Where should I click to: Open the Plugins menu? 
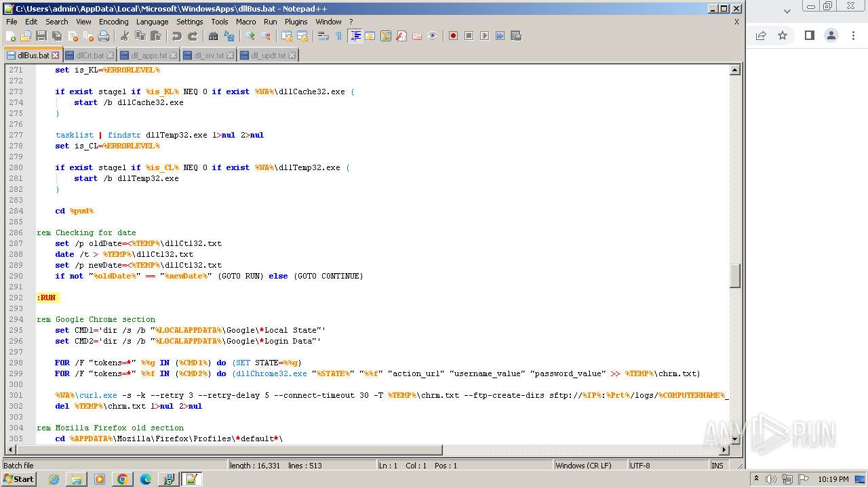point(296,22)
